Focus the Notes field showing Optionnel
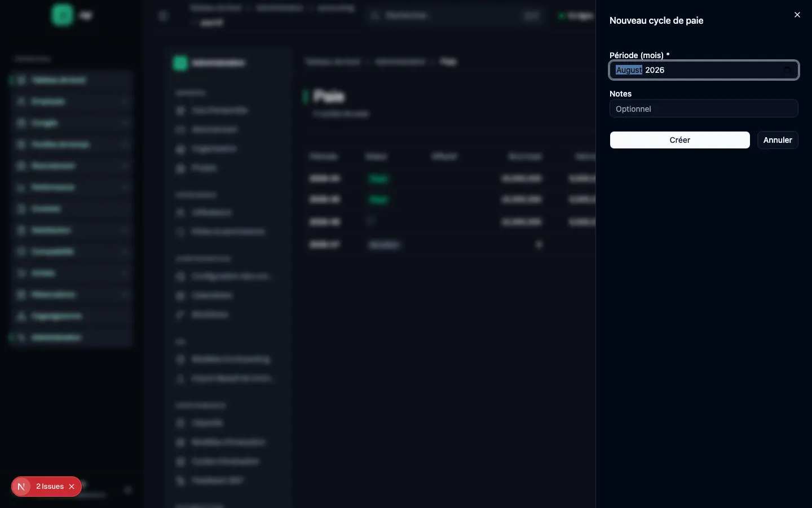Image resolution: width=812 pixels, height=508 pixels. [x=704, y=108]
